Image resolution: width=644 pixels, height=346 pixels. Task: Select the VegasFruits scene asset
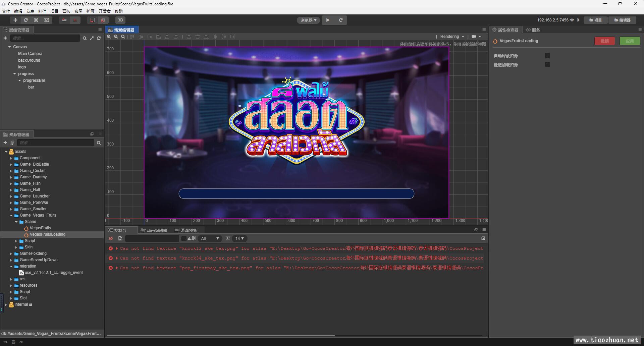click(x=40, y=228)
